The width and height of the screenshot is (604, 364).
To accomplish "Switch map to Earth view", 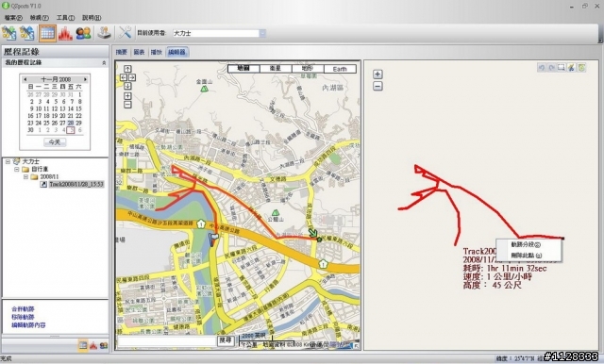I will pos(340,69).
